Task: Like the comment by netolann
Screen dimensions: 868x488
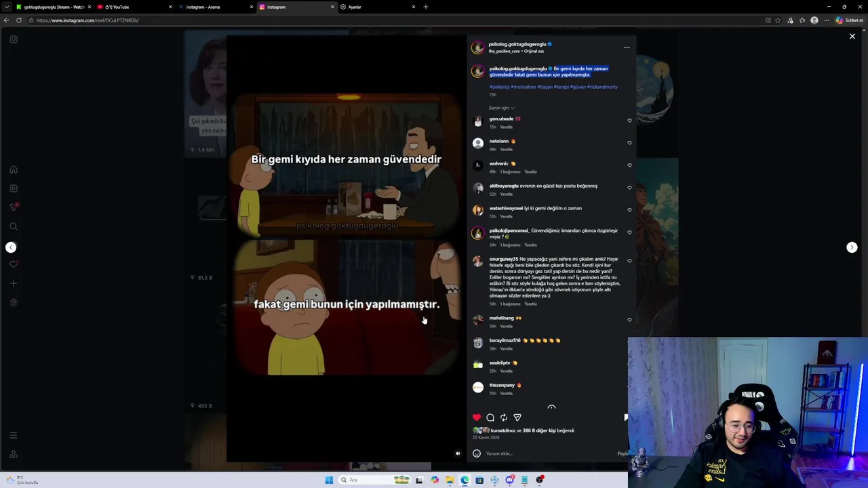Action: pos(629,143)
